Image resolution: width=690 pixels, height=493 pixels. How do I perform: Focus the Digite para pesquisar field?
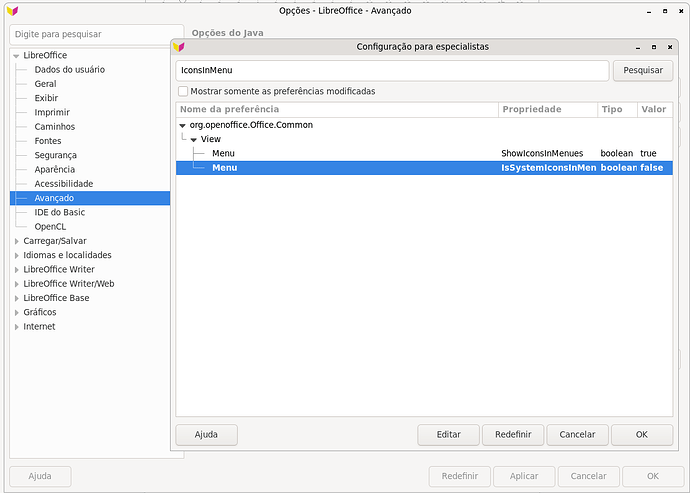[x=96, y=34]
